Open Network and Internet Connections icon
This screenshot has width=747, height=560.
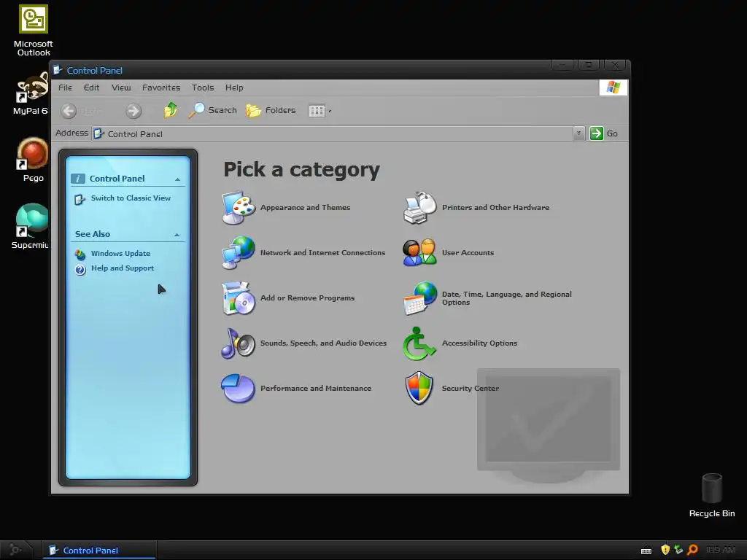(x=239, y=253)
